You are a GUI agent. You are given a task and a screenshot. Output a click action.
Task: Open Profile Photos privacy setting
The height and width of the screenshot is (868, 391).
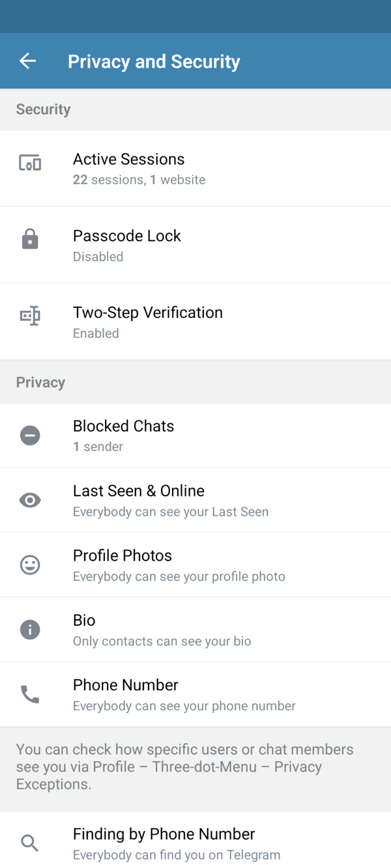[195, 565]
